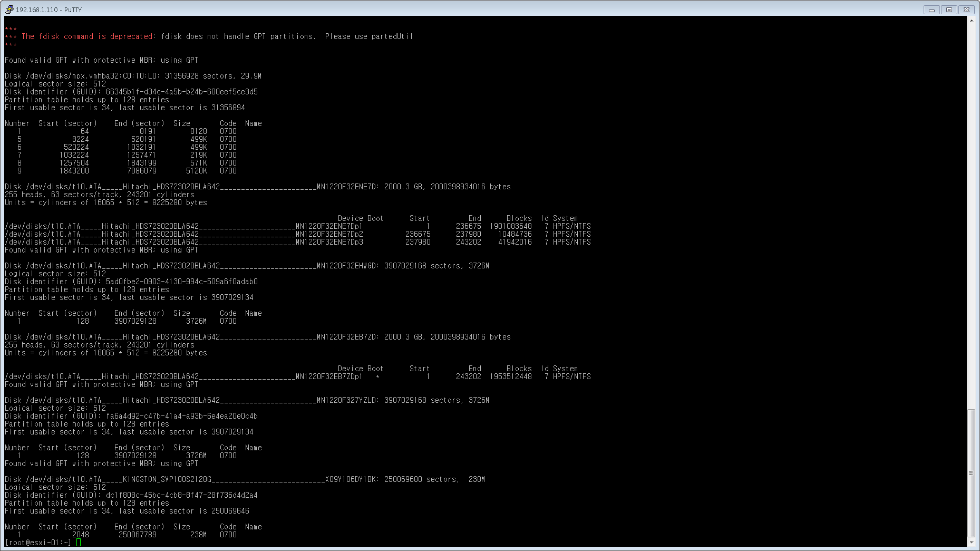980x551 pixels.
Task: Click blocks value 41942016
Action: point(515,242)
